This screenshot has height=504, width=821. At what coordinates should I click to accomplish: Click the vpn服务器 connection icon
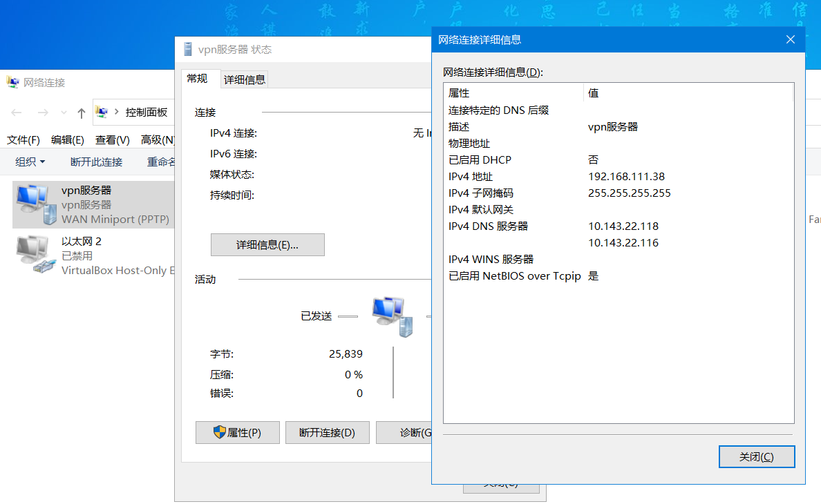pyautogui.click(x=36, y=204)
